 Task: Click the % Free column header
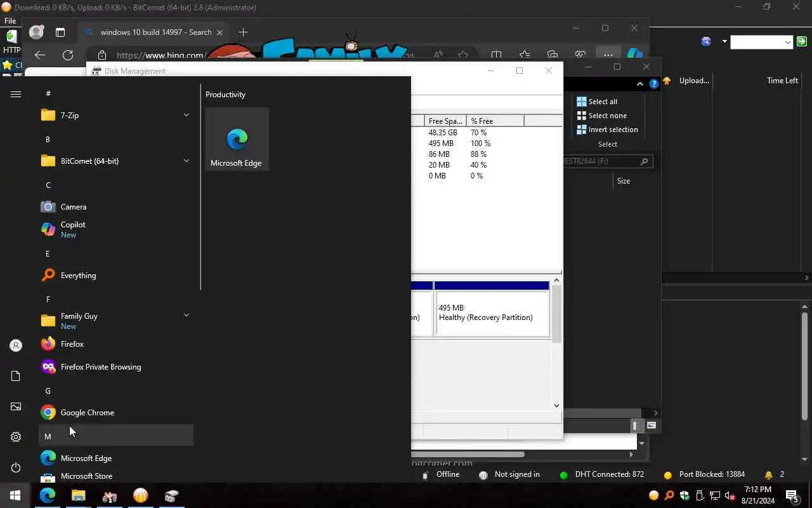[495, 121]
